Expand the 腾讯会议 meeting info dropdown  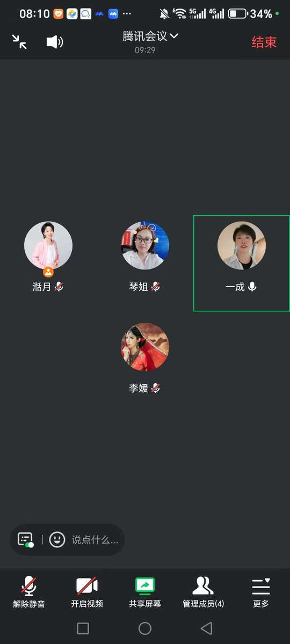coord(150,36)
